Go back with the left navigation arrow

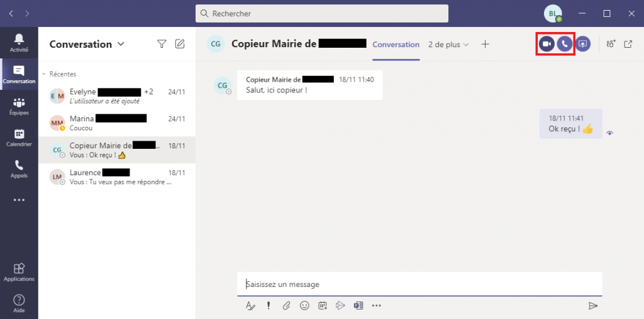(x=11, y=14)
